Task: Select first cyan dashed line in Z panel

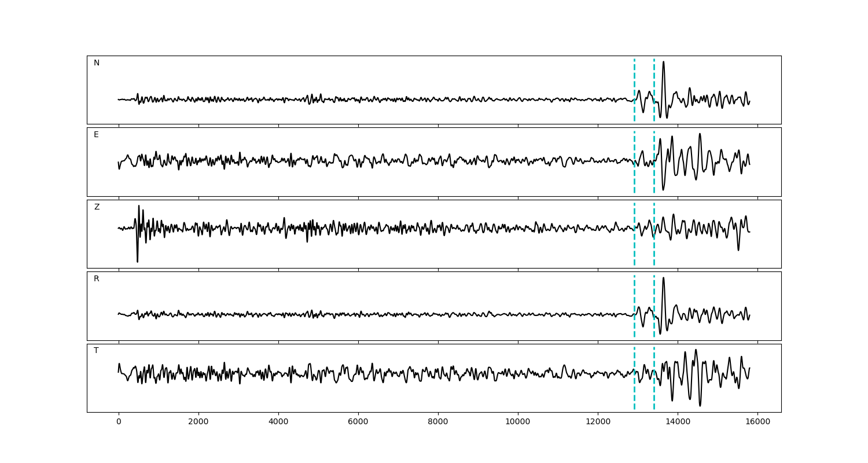Action: tap(634, 249)
